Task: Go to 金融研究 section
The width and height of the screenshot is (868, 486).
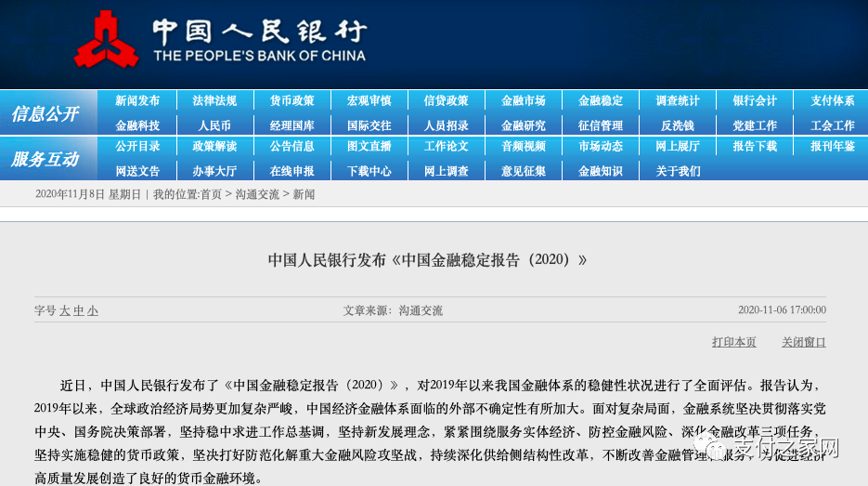Action: [x=524, y=125]
